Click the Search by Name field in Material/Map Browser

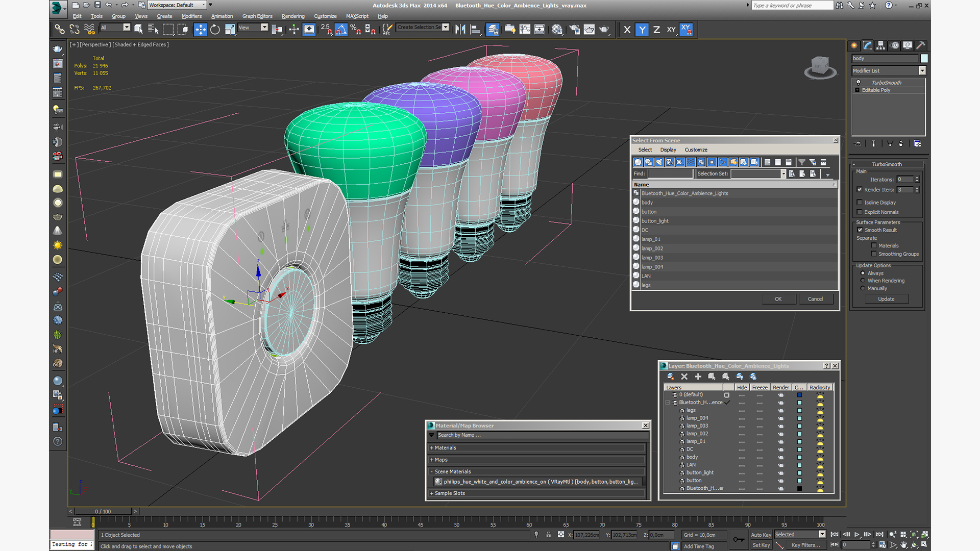(x=542, y=435)
